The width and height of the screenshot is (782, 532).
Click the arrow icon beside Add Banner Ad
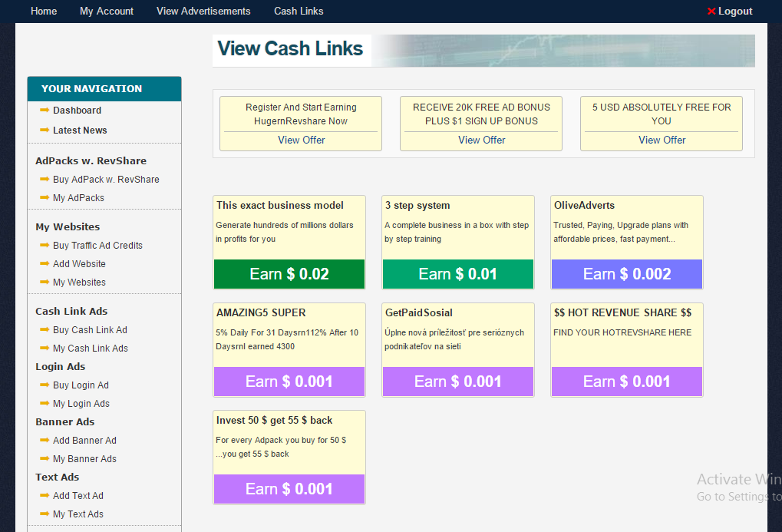(45, 440)
